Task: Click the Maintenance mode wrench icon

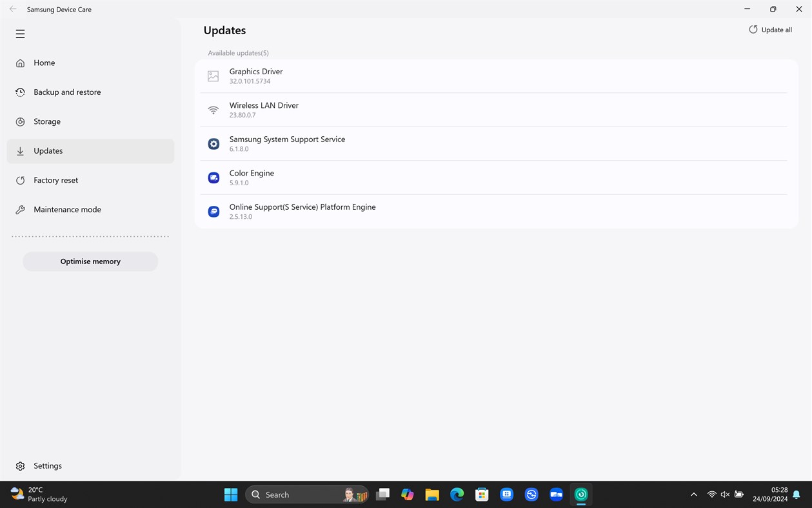Action: pos(20,209)
